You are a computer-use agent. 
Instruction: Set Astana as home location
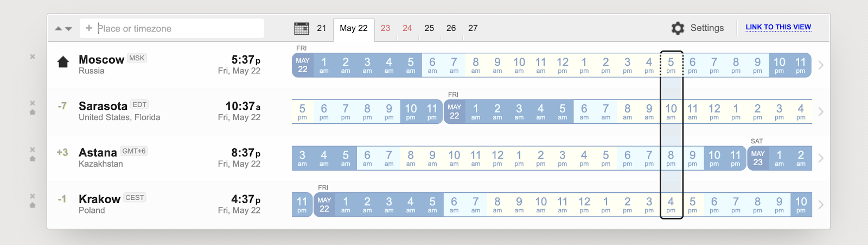[33, 159]
